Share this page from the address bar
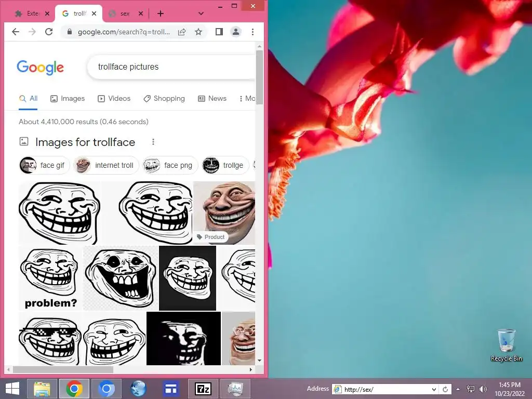 (182, 32)
